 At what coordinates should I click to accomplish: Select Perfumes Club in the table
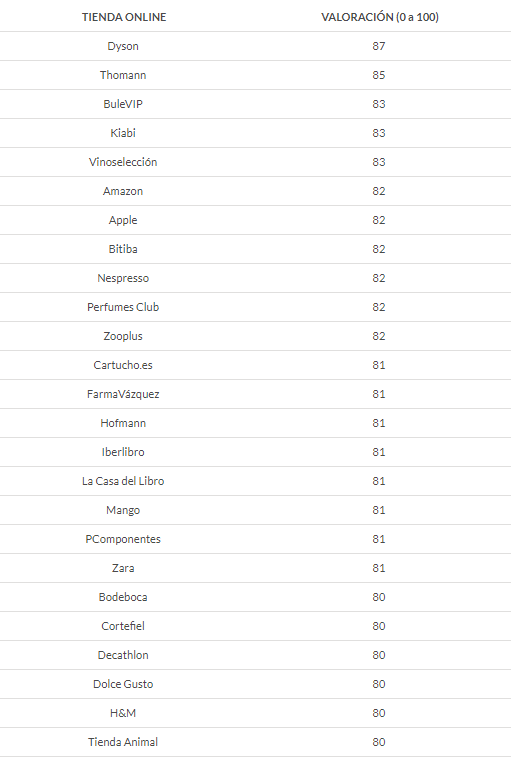123,307
